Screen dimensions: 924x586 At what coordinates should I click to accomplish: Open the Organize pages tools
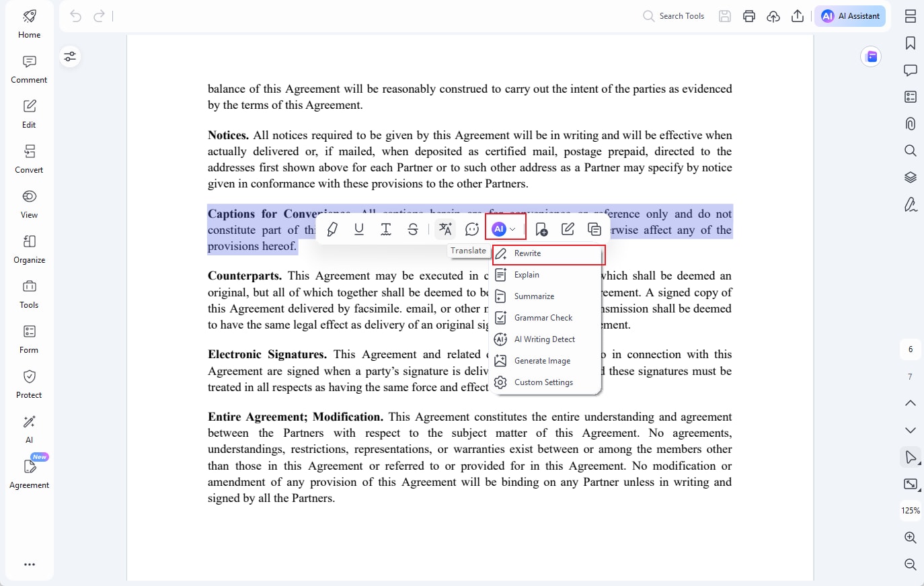pos(30,249)
